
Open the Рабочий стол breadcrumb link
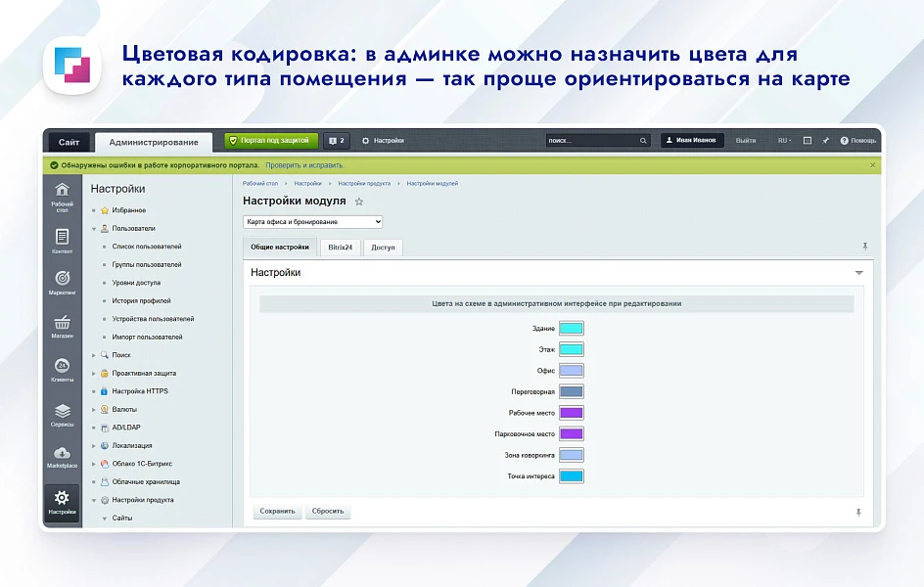(260, 184)
